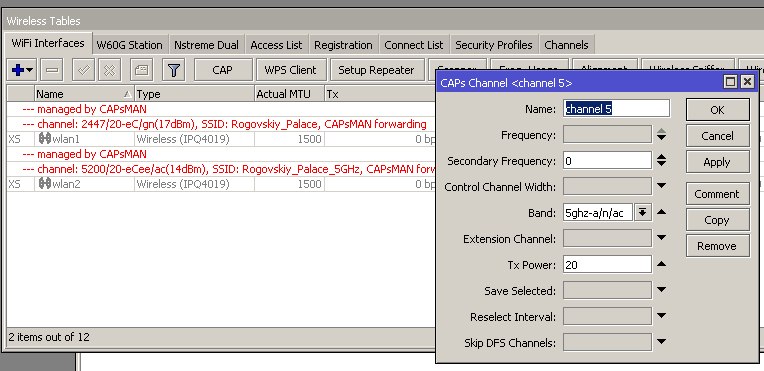Image resolution: width=764 pixels, height=371 pixels.
Task: Click the CAP button
Action: [223, 70]
